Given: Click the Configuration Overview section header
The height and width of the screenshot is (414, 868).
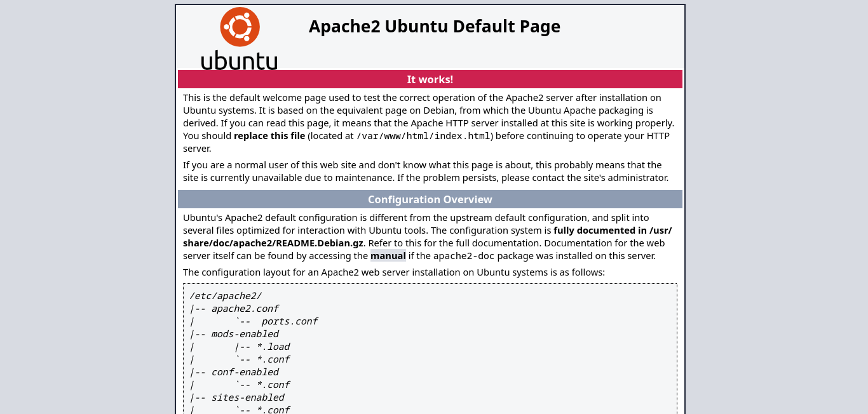Looking at the screenshot, I should tap(430, 199).
